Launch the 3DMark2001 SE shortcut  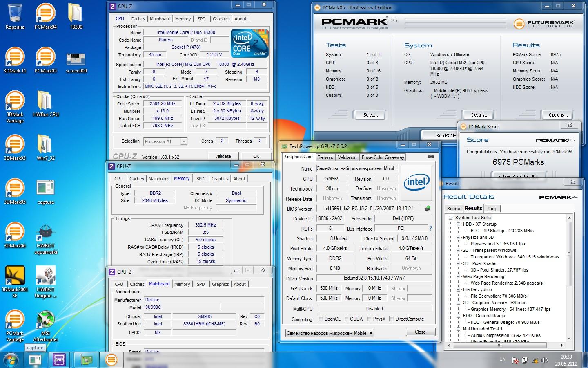(x=15, y=281)
